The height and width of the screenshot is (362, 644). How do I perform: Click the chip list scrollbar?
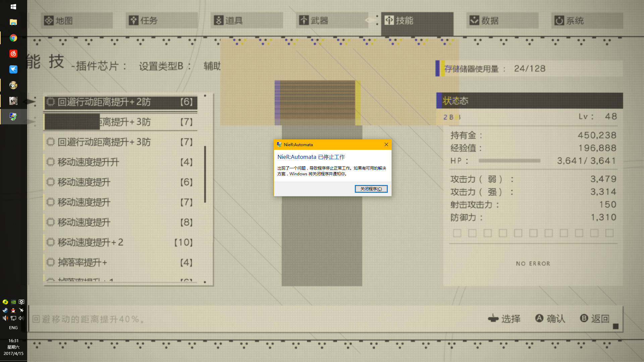pyautogui.click(x=205, y=174)
